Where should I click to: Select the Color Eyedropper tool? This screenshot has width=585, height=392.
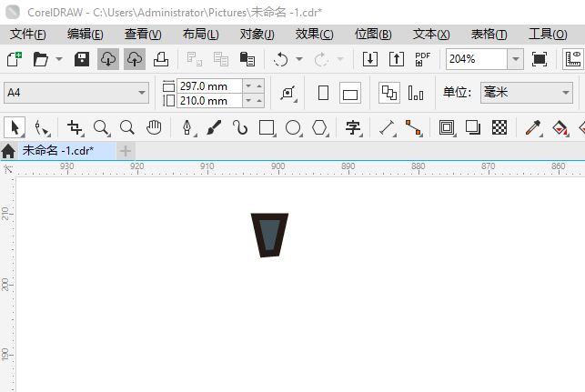coord(533,127)
